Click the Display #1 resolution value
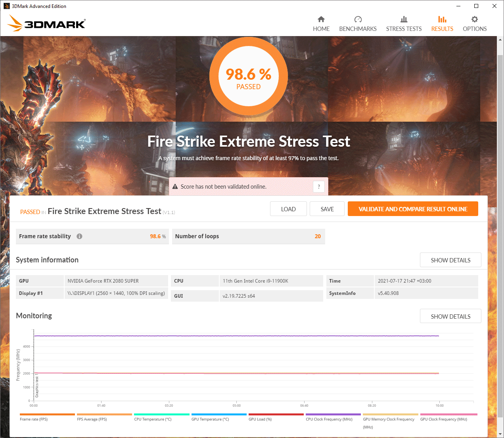 (116, 293)
